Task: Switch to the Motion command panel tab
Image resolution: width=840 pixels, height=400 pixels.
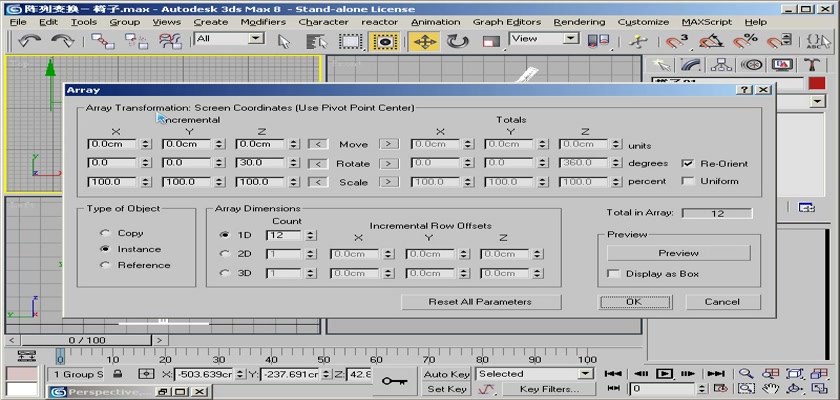Action: point(752,65)
